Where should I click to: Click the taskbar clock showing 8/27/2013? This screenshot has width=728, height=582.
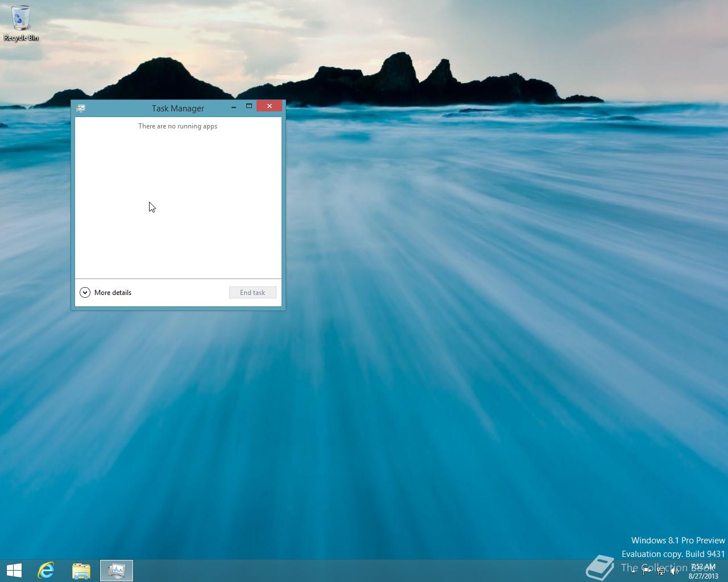click(703, 571)
